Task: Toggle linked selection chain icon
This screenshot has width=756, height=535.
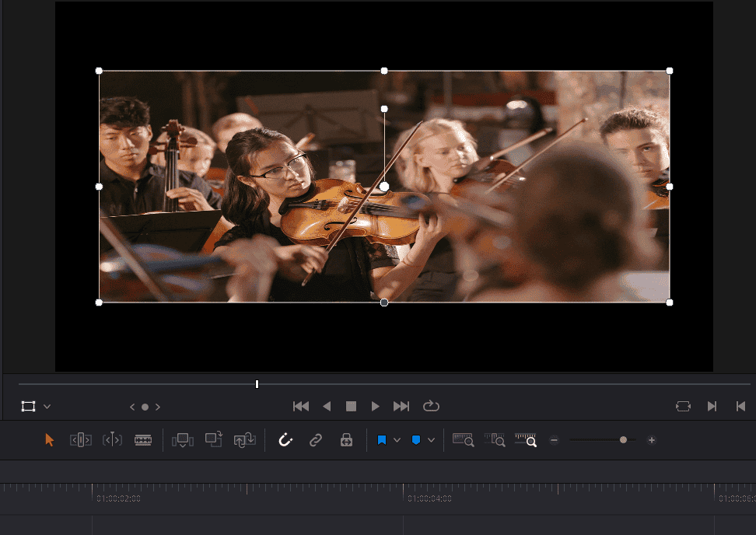Action: (316, 439)
